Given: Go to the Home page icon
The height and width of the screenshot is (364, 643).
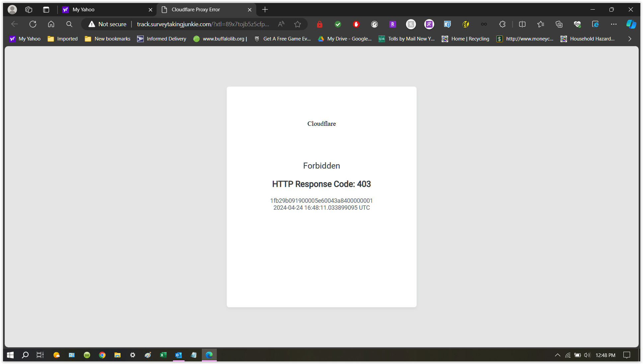Looking at the screenshot, I should pos(51,24).
